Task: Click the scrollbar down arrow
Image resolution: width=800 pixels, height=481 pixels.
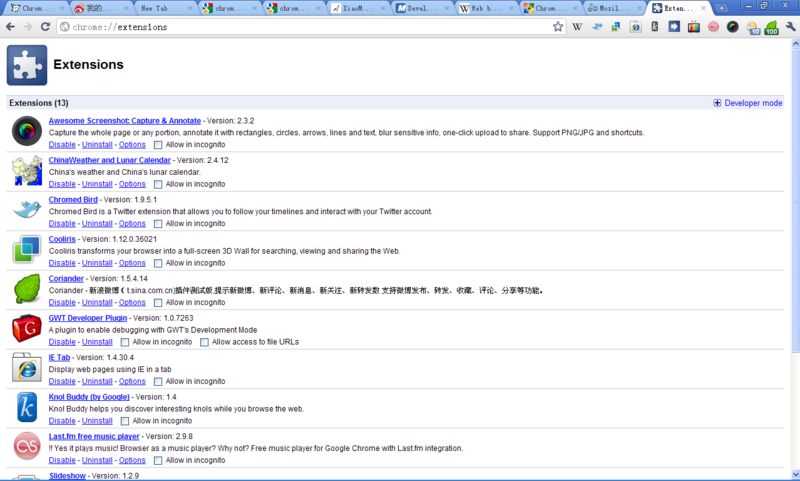Action: point(795,475)
